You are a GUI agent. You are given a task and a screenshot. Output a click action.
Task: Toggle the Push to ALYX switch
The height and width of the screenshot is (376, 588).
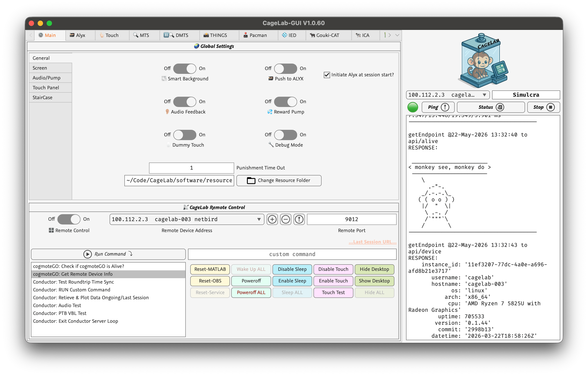285,69
